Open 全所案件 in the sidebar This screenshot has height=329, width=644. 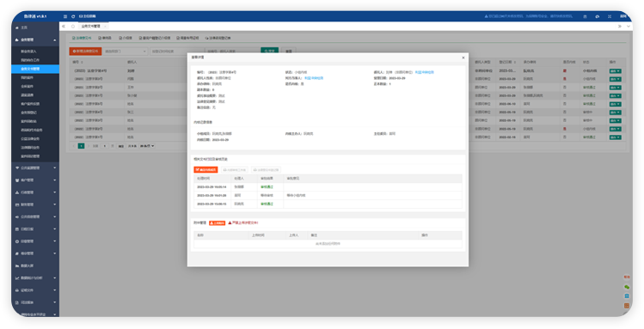(28, 87)
